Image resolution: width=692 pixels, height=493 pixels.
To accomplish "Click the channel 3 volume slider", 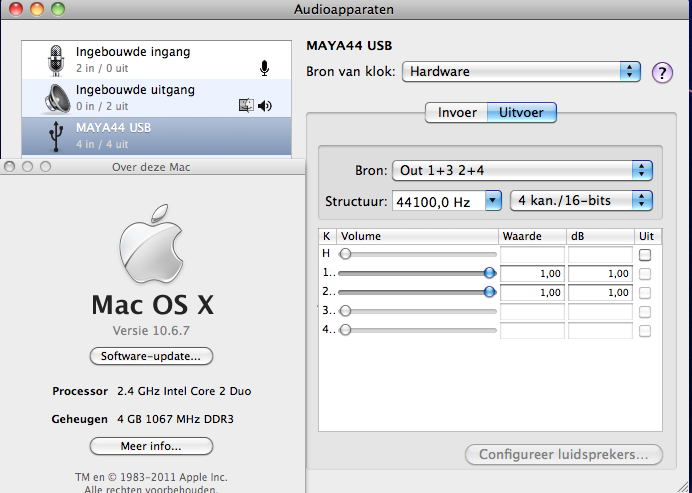I will click(417, 311).
